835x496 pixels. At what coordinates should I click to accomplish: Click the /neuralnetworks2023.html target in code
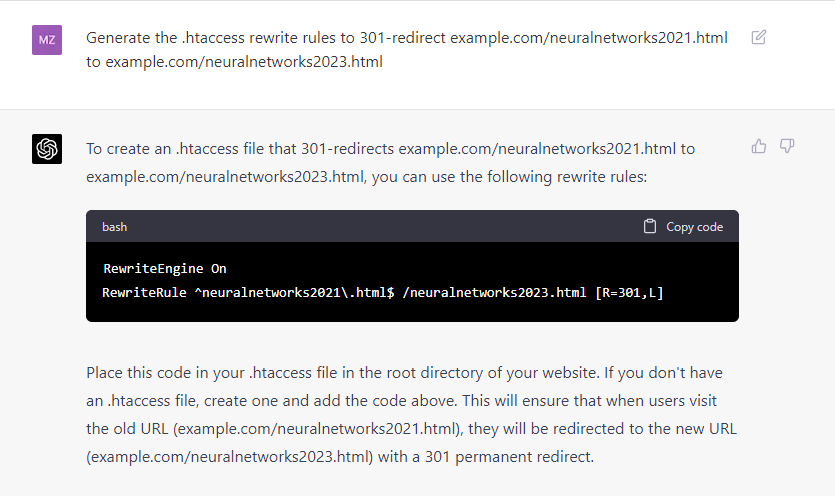494,292
